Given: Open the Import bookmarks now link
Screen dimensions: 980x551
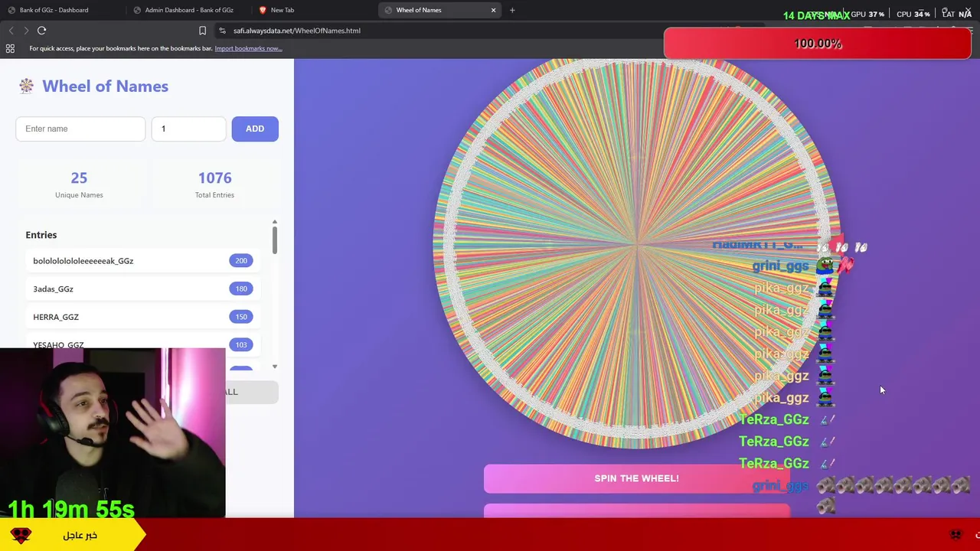Looking at the screenshot, I should tap(248, 48).
